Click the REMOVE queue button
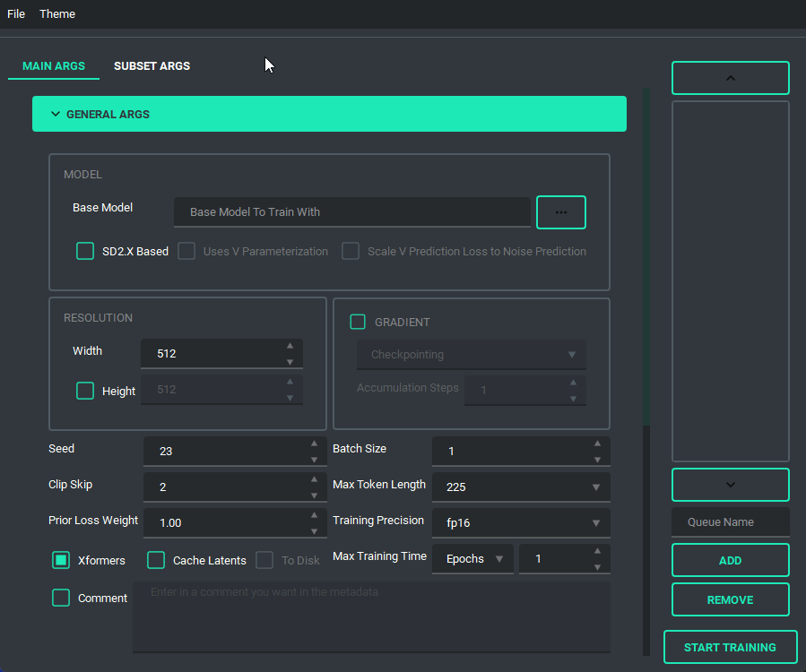The width and height of the screenshot is (806, 672). [731, 599]
